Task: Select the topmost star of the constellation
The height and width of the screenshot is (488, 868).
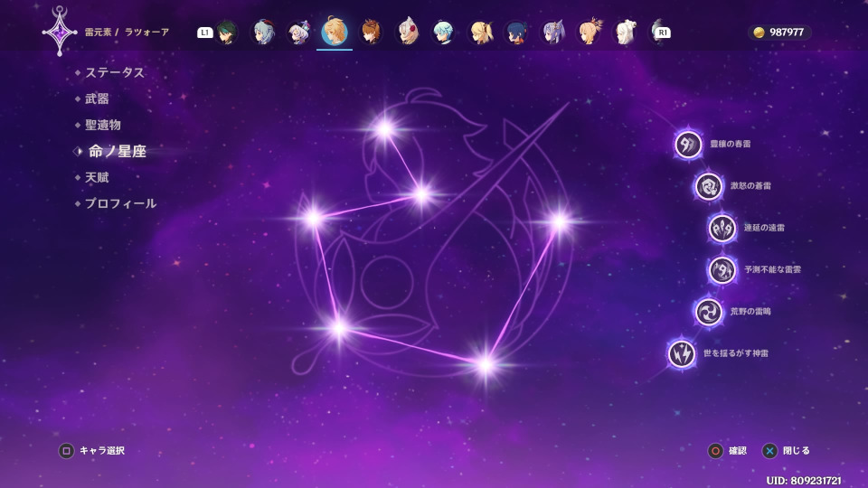Action: click(x=384, y=129)
